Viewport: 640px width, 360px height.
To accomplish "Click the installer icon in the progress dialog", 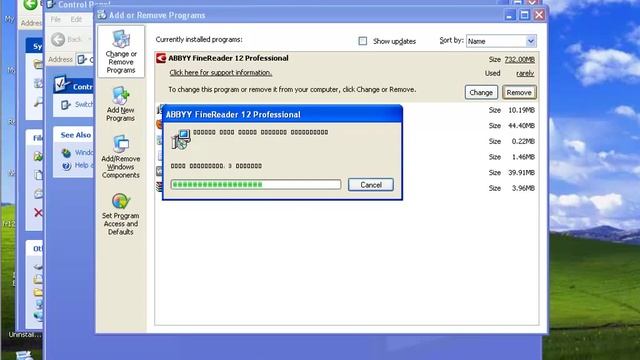I will coord(181,139).
